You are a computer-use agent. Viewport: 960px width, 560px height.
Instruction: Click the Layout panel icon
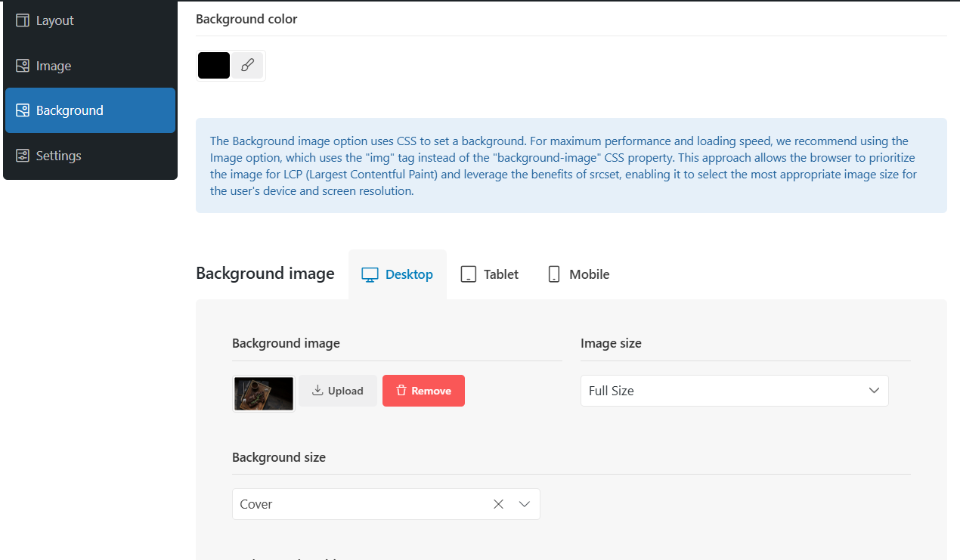click(23, 20)
